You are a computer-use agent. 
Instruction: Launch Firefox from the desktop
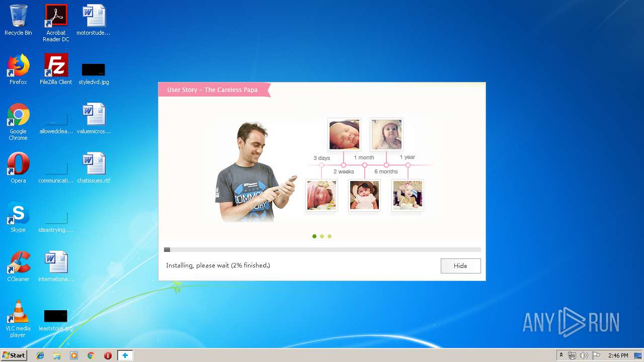[18, 69]
